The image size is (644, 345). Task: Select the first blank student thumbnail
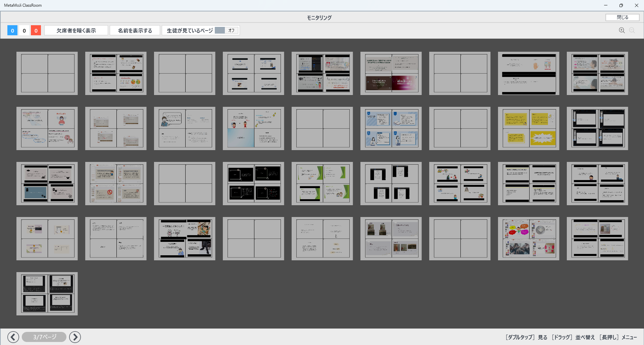tap(47, 73)
